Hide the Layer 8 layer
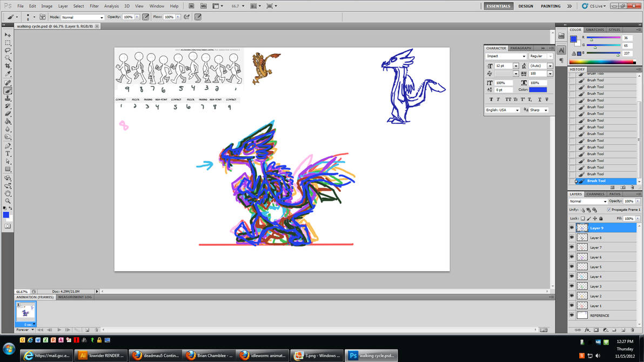 (x=572, y=237)
